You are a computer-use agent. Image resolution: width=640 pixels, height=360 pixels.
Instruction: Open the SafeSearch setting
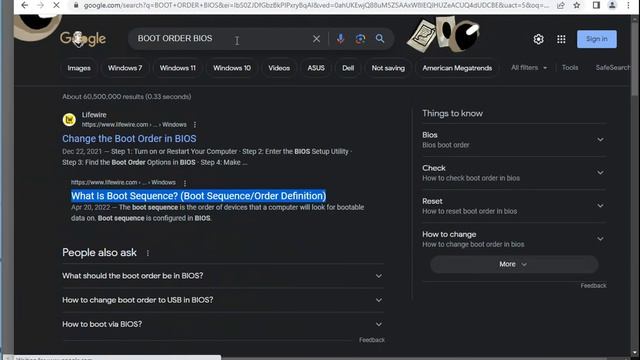[613, 68]
